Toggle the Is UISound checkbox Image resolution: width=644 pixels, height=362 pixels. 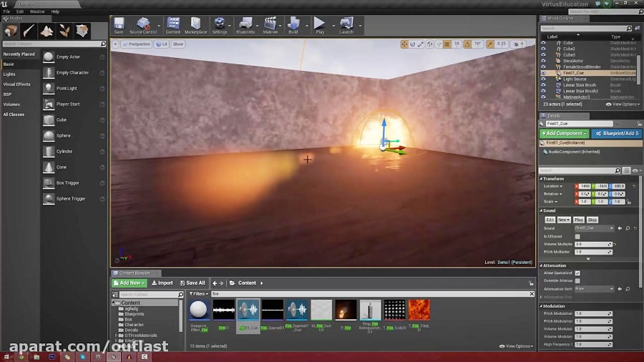(577, 236)
